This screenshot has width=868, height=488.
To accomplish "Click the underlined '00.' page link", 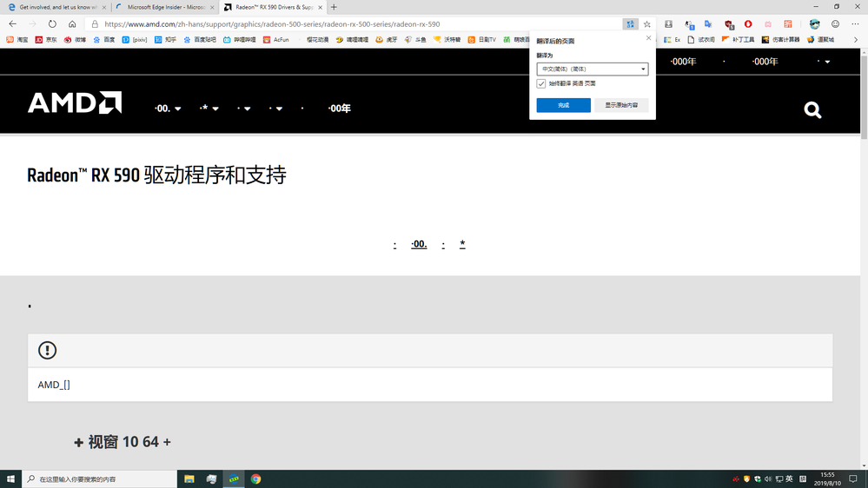I will click(x=419, y=244).
